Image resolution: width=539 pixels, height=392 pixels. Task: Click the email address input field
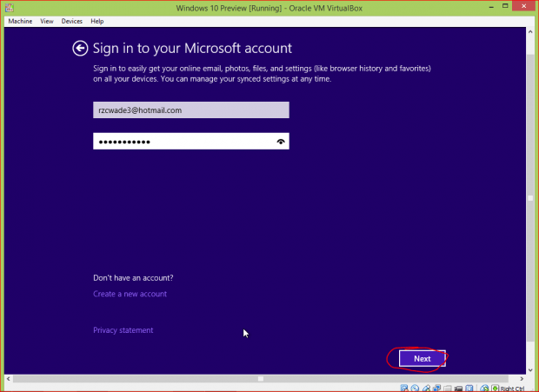(x=191, y=110)
